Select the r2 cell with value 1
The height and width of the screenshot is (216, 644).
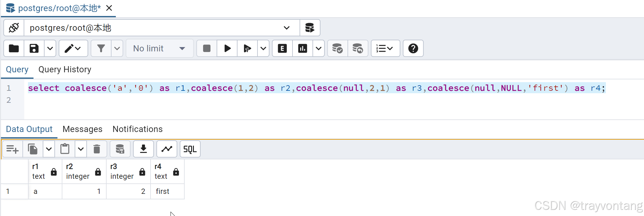(x=84, y=191)
